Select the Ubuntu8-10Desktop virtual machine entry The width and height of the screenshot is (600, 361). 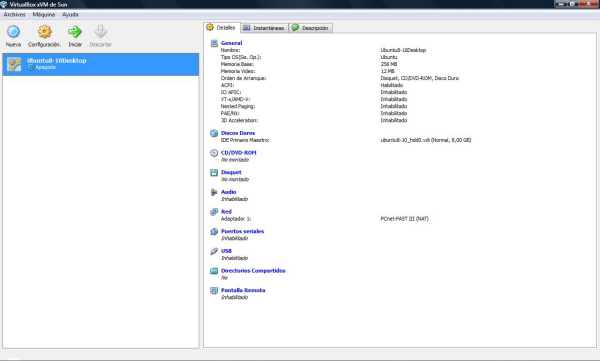[x=101, y=64]
